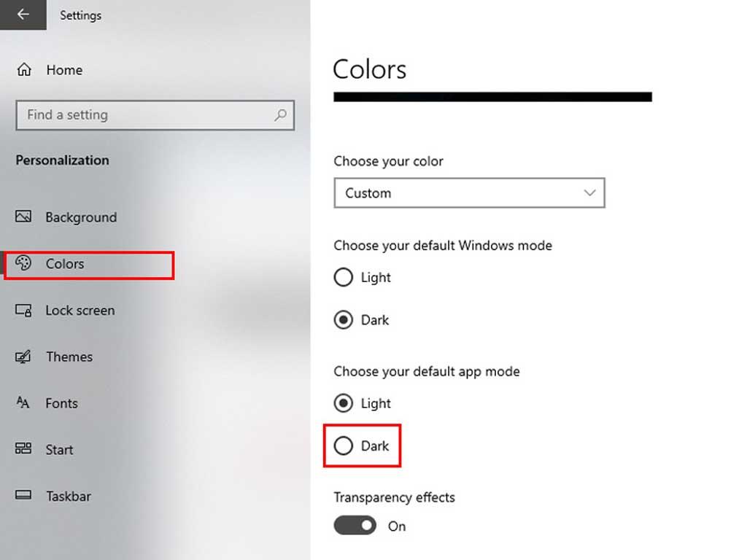Turn off the Transparency effects switch
This screenshot has width=747, height=560.
(x=355, y=526)
